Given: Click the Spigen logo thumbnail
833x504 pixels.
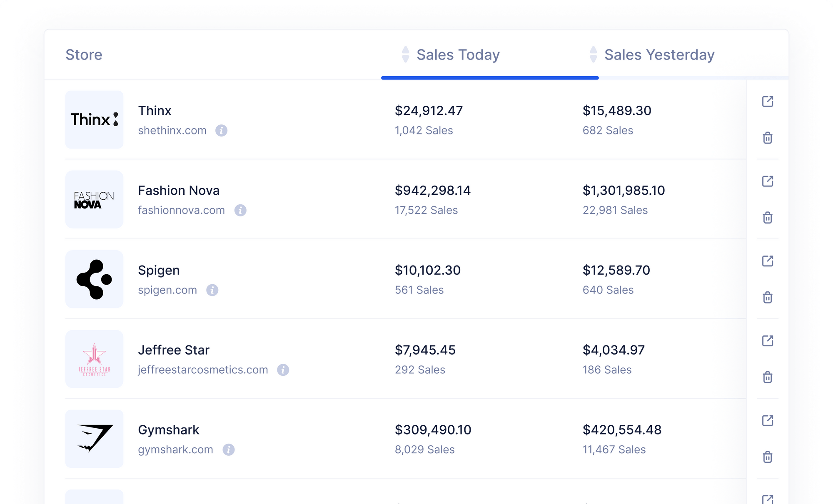Looking at the screenshot, I should point(94,279).
